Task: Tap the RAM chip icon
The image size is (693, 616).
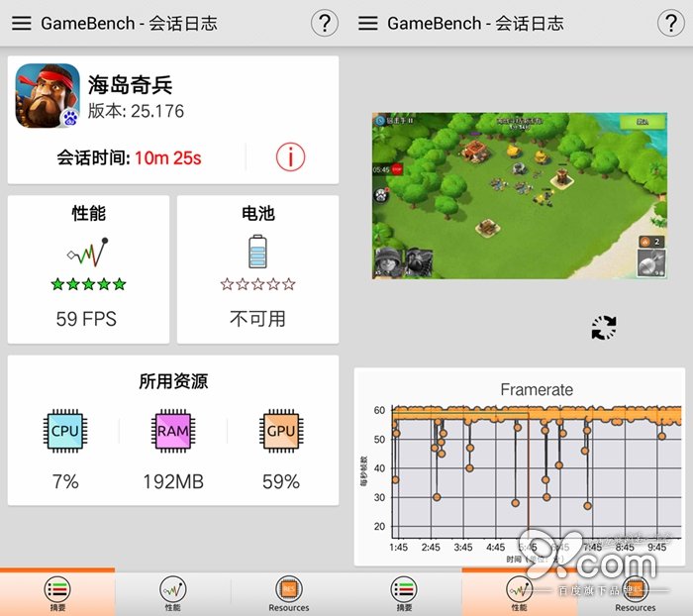Action: tap(173, 431)
